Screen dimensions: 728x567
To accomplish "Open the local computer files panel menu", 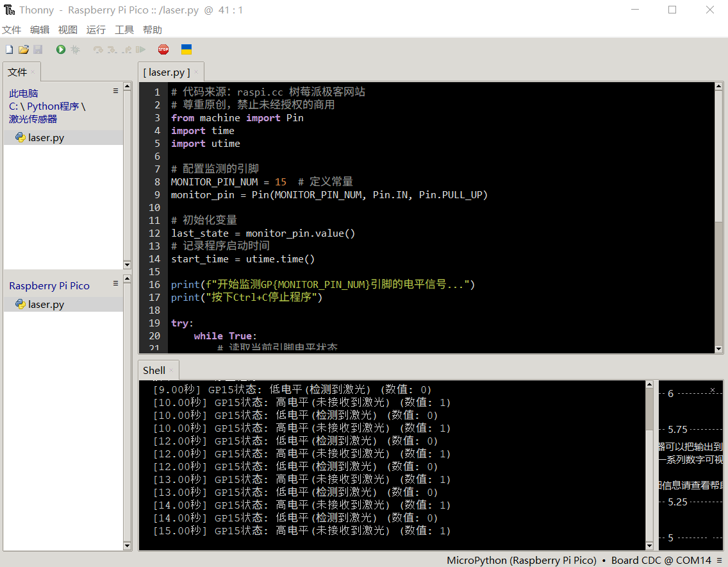I will click(x=116, y=91).
